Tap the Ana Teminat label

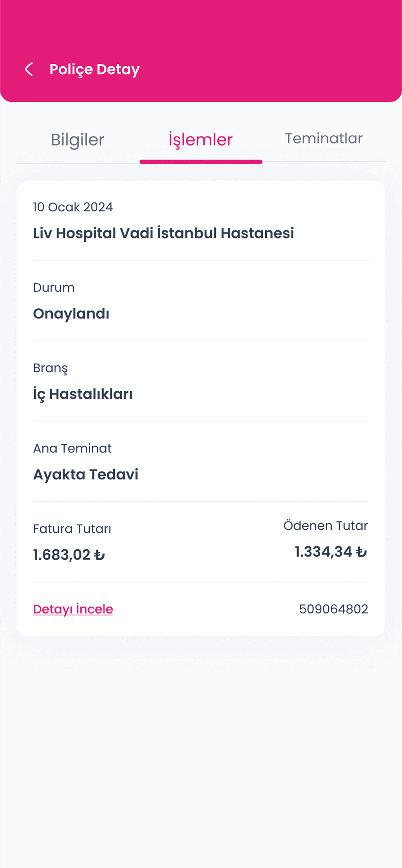point(72,448)
